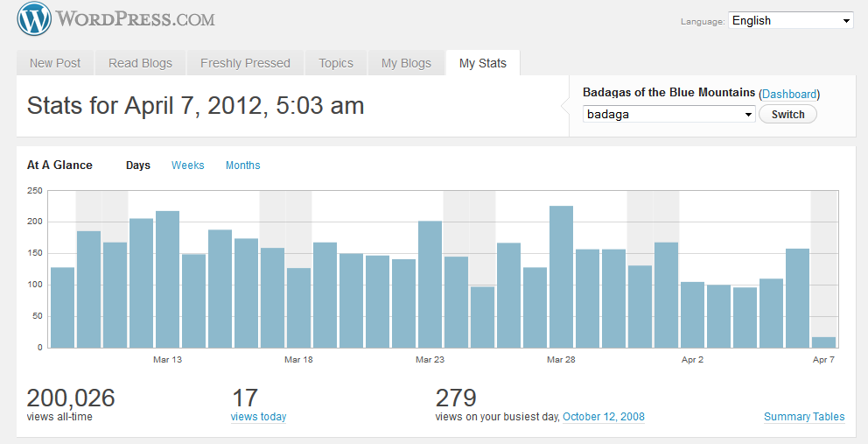This screenshot has width=868, height=444.
Task: Click the tallest bar near Mar 28
Action: (561, 276)
